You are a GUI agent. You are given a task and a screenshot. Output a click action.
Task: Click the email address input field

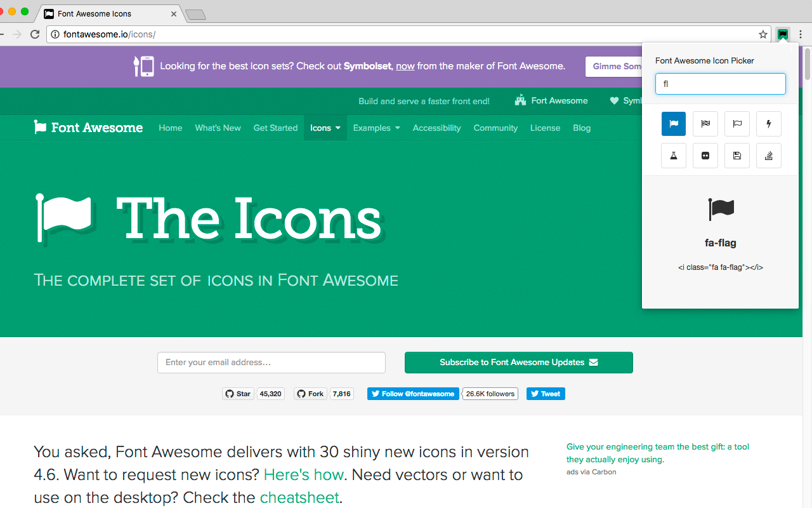click(272, 363)
